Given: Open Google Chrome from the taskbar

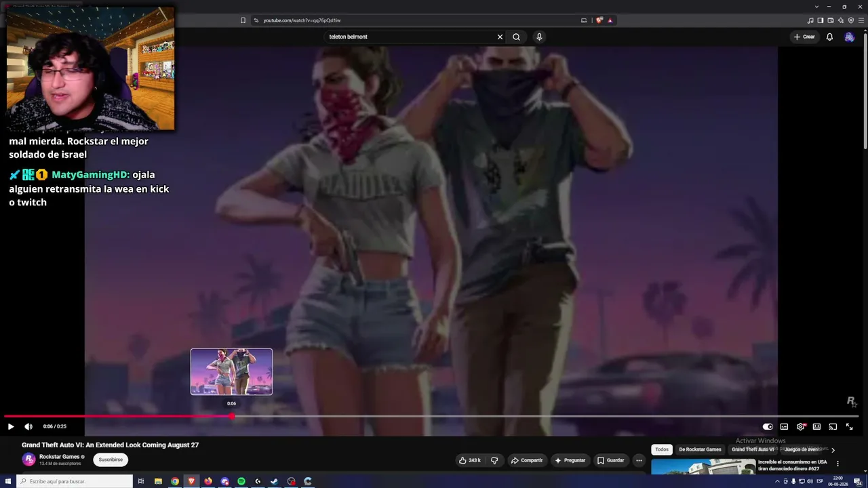Looking at the screenshot, I should 175,481.
